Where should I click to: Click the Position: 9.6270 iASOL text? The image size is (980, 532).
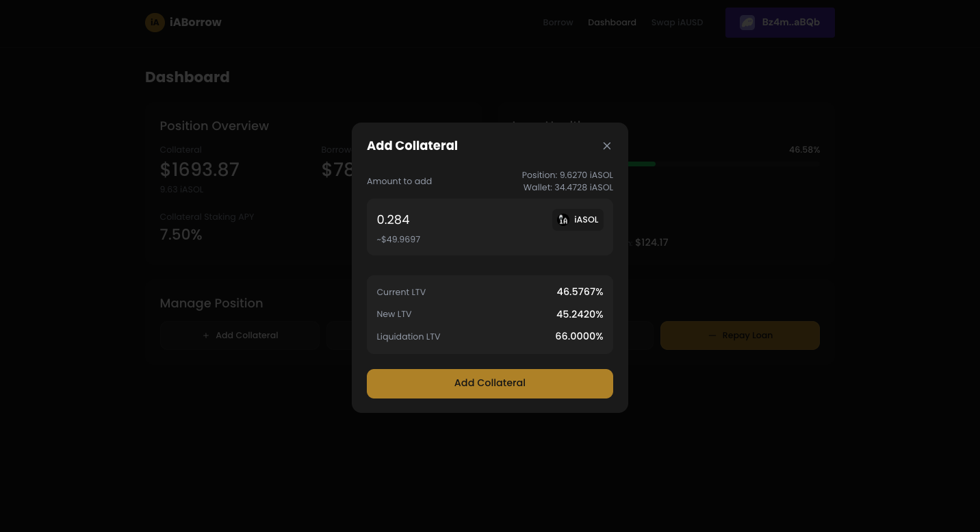coord(567,175)
